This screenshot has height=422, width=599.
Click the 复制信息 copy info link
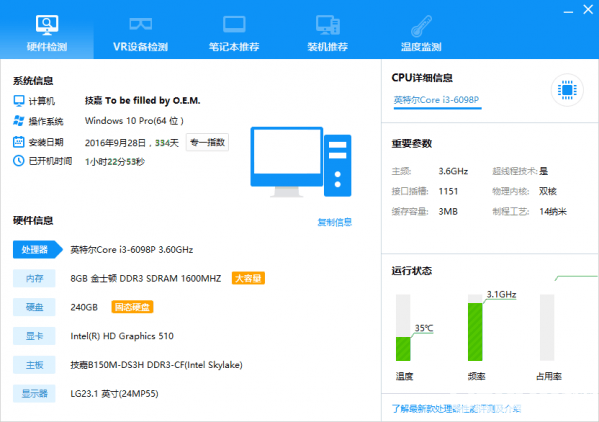[335, 222]
